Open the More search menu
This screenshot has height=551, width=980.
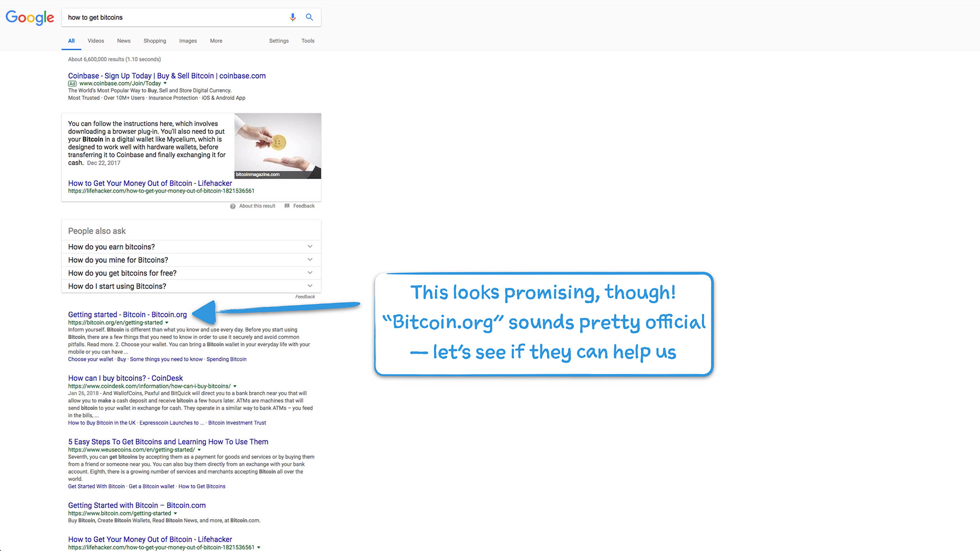tap(216, 41)
